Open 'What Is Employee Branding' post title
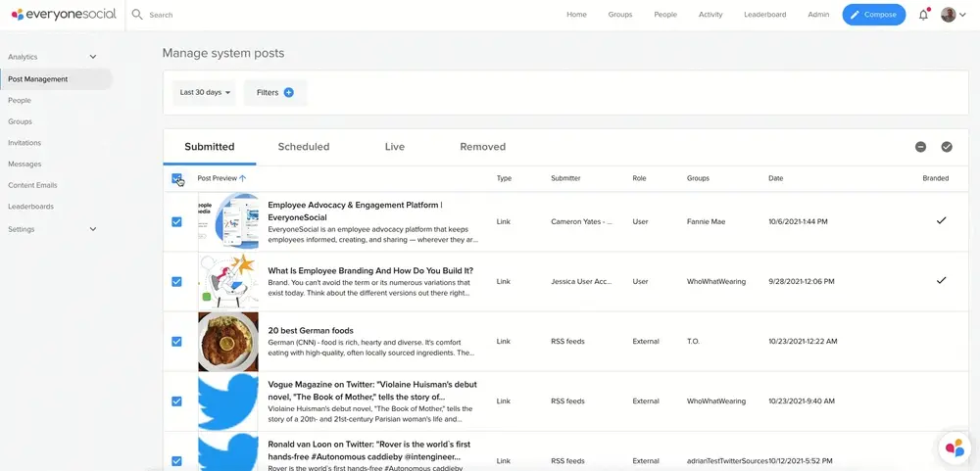 coord(370,270)
